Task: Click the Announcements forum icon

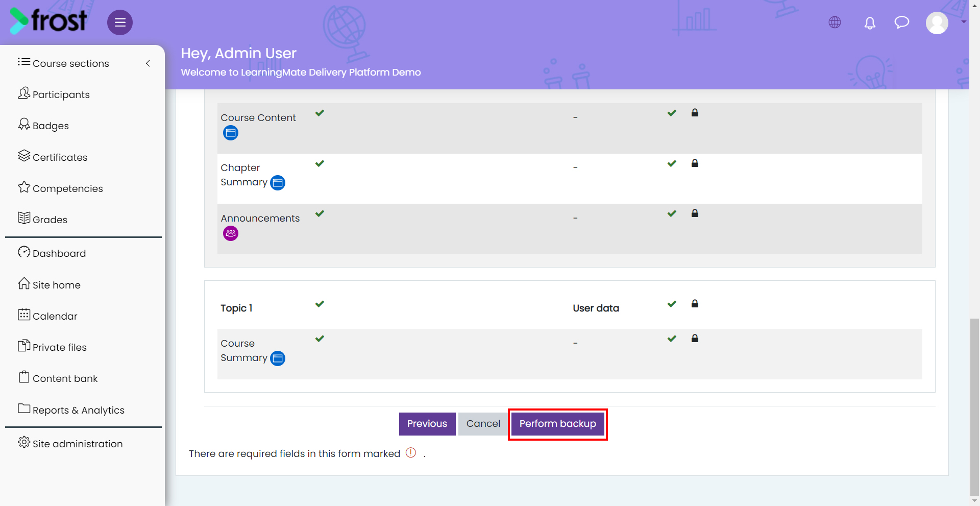Action: click(231, 233)
